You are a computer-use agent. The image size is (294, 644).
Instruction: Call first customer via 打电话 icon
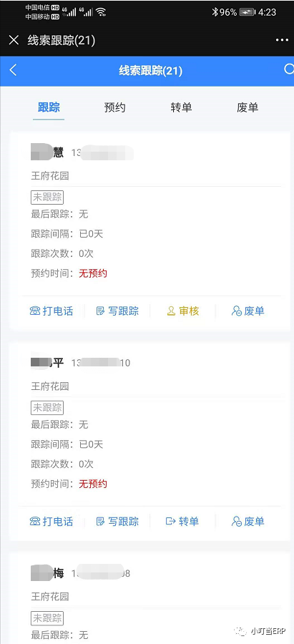point(52,311)
